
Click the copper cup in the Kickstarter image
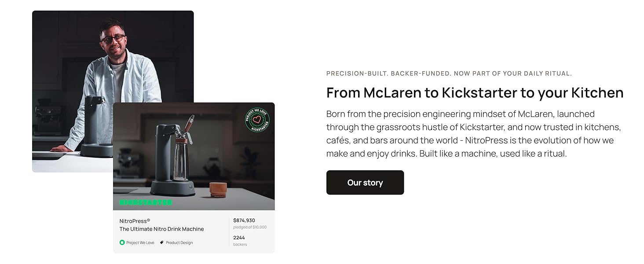click(x=218, y=189)
